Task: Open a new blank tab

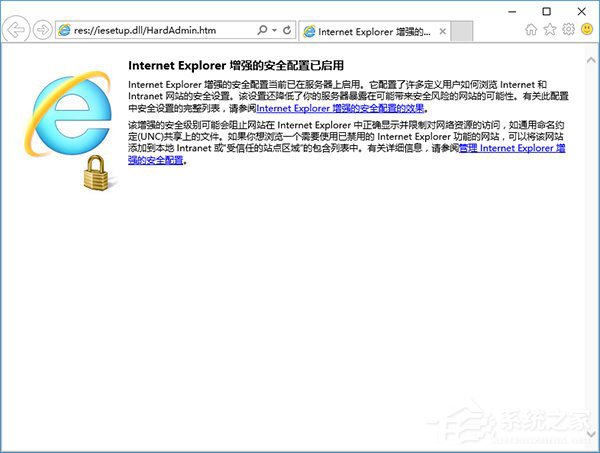Action: (x=461, y=31)
